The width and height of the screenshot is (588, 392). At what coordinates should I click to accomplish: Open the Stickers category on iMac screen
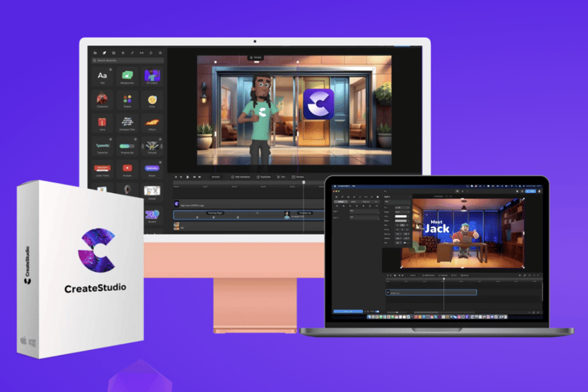pyautogui.click(x=152, y=216)
